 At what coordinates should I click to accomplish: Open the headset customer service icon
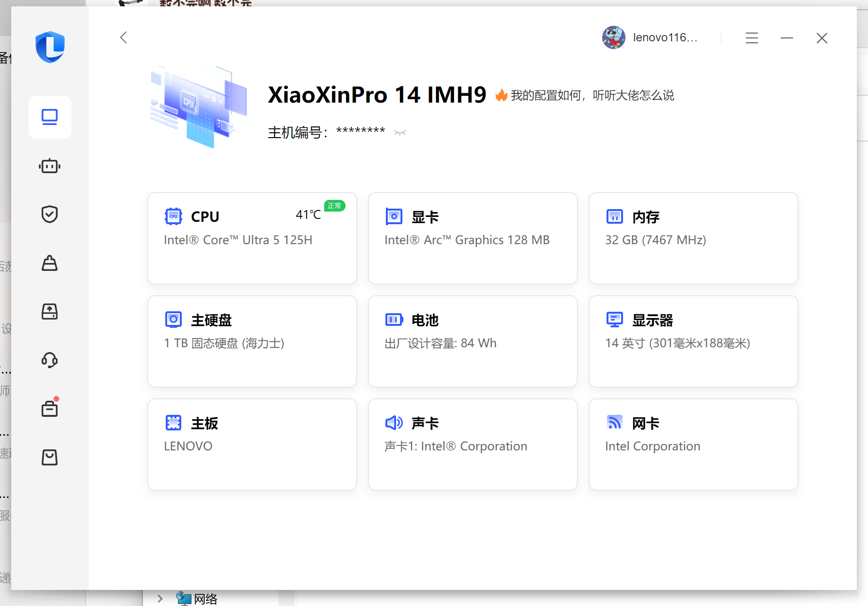tap(50, 360)
